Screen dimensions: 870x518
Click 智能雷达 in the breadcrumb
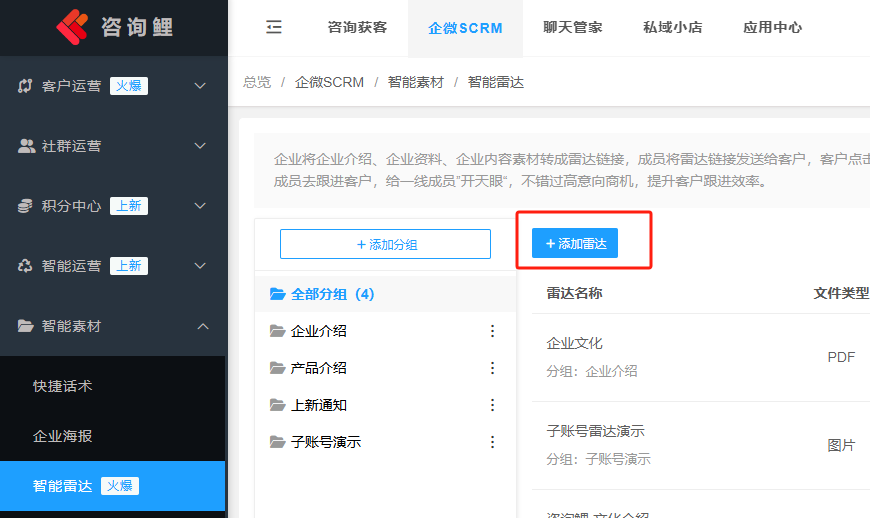tap(495, 82)
